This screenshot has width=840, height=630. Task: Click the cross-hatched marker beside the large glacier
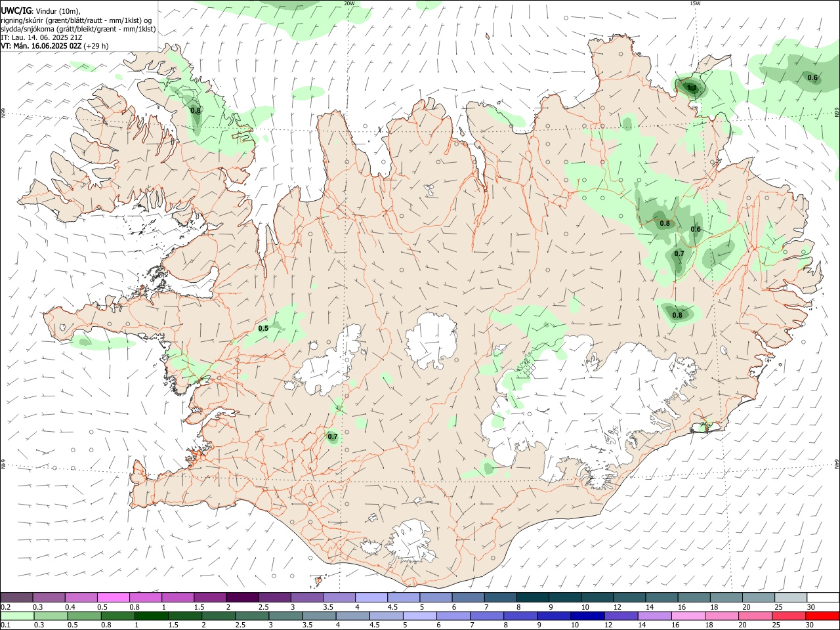(528, 368)
